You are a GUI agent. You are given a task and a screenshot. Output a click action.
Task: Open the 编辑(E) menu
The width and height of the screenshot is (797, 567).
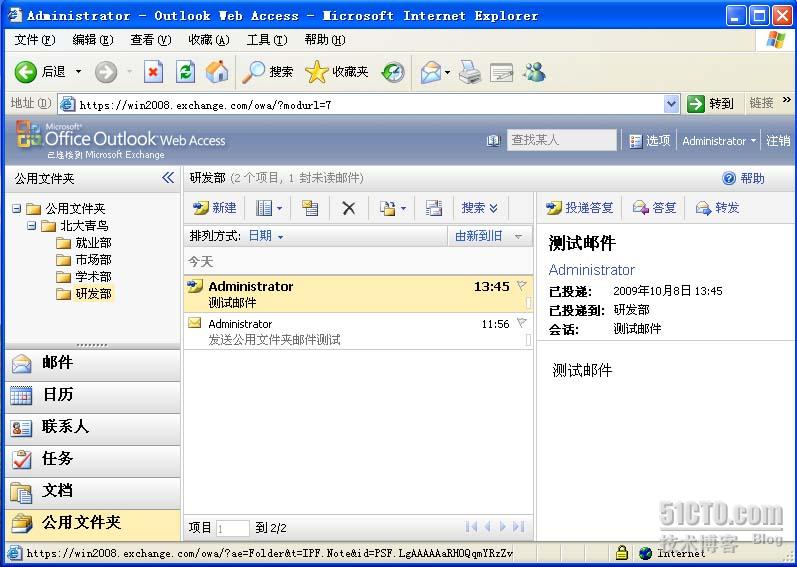(x=93, y=40)
